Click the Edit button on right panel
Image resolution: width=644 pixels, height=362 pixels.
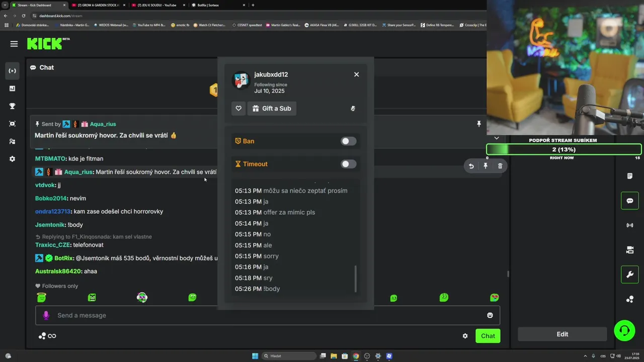[x=562, y=334]
